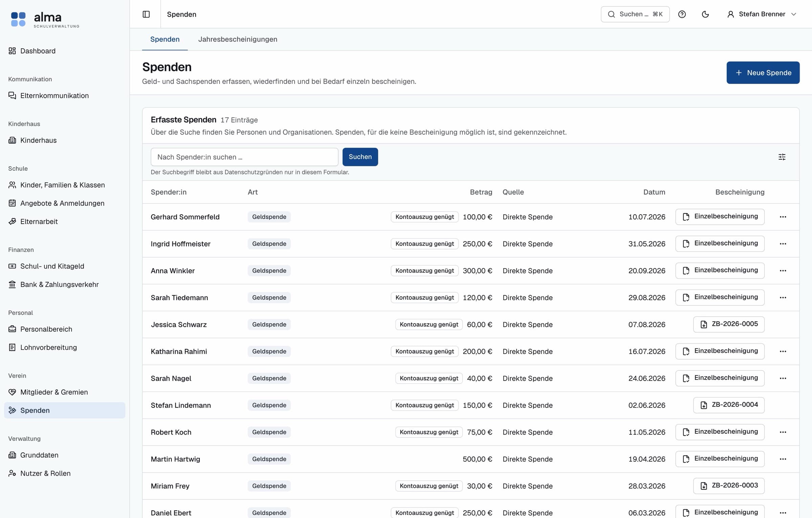Viewport: 812px width, 518px height.
Task: Open certificate ZB-2026-0003
Action: point(729,486)
